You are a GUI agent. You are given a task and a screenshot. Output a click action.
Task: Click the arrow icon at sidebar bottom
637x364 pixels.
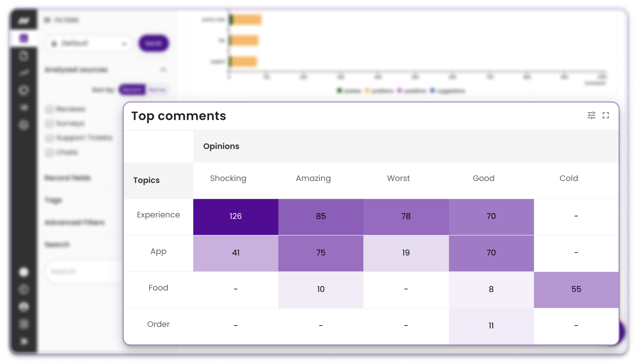[x=24, y=341]
